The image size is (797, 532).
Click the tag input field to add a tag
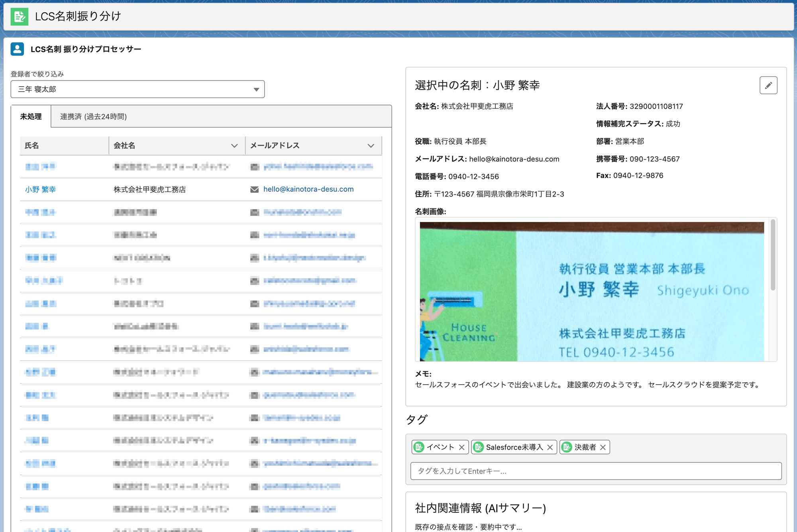pyautogui.click(x=594, y=471)
